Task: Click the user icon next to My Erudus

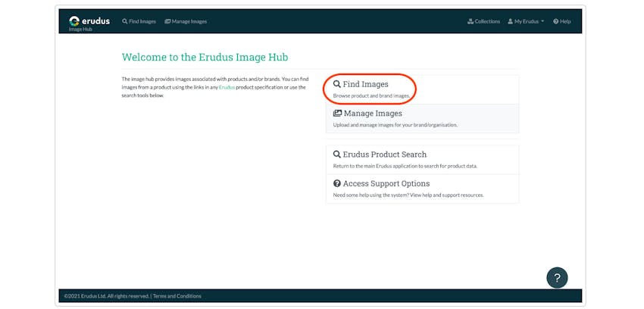Action: pos(510,21)
